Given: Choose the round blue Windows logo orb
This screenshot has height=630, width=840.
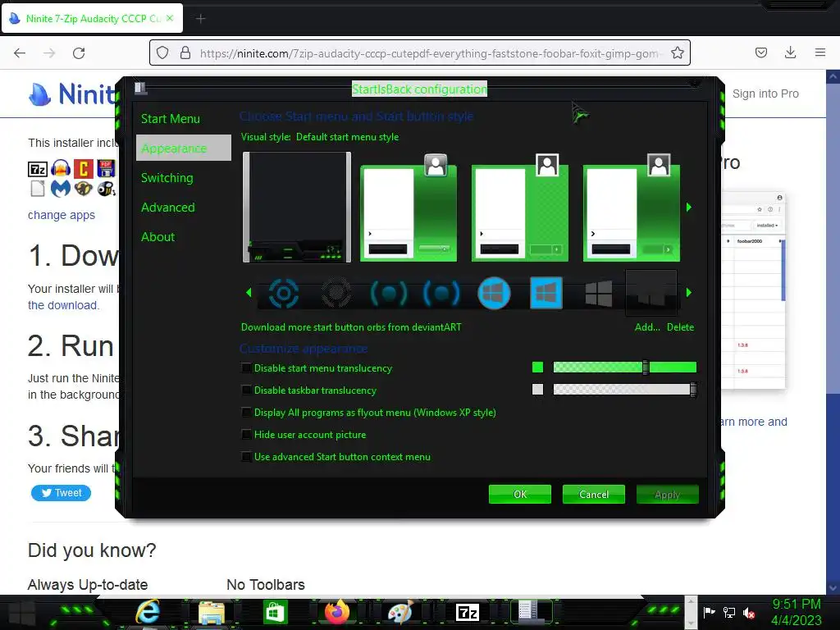Looking at the screenshot, I should (493, 293).
